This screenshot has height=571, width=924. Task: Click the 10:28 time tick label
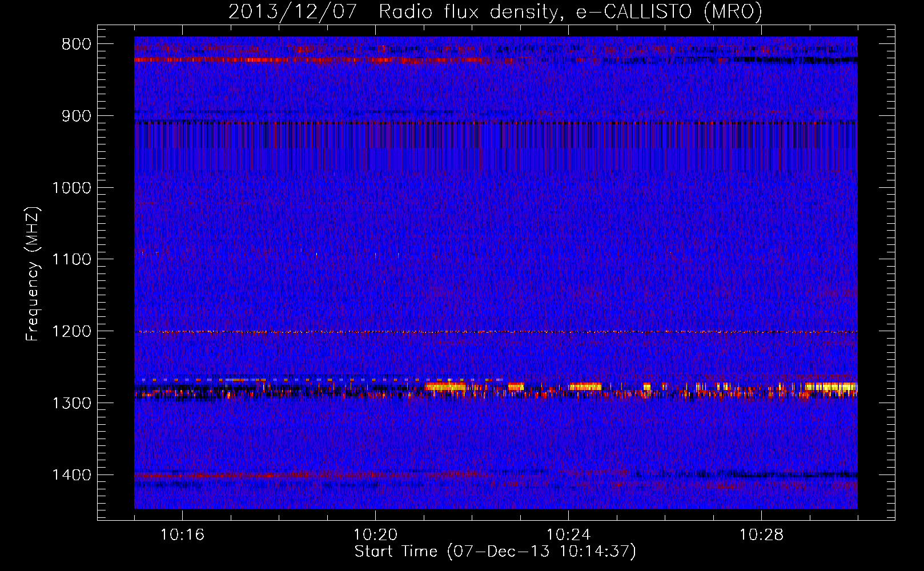tap(761, 535)
